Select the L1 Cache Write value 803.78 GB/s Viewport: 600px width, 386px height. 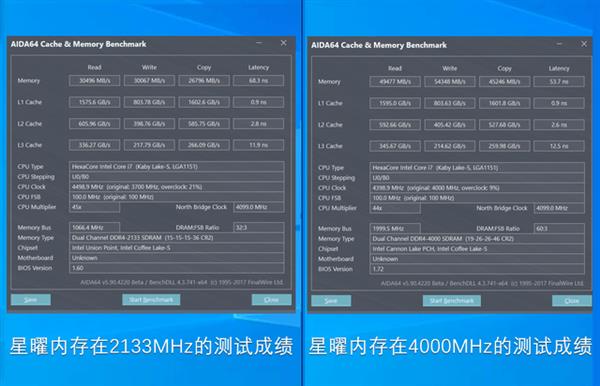tap(149, 102)
